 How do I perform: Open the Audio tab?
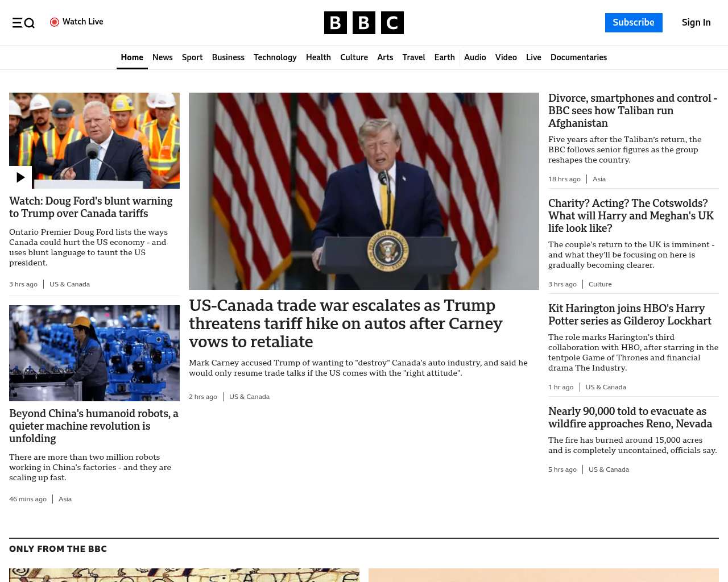(475, 57)
